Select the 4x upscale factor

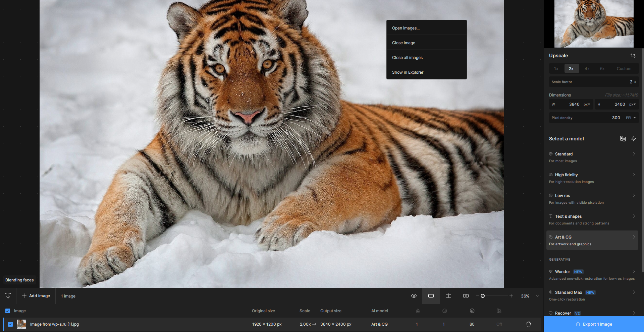coord(587,69)
